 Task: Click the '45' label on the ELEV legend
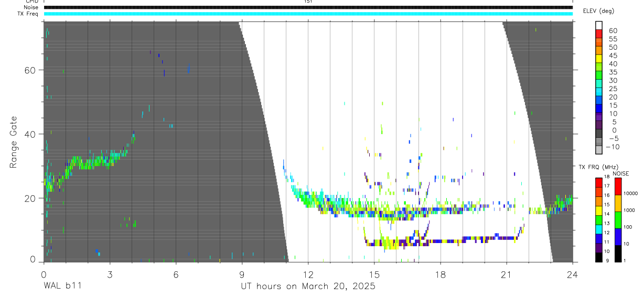point(613,56)
